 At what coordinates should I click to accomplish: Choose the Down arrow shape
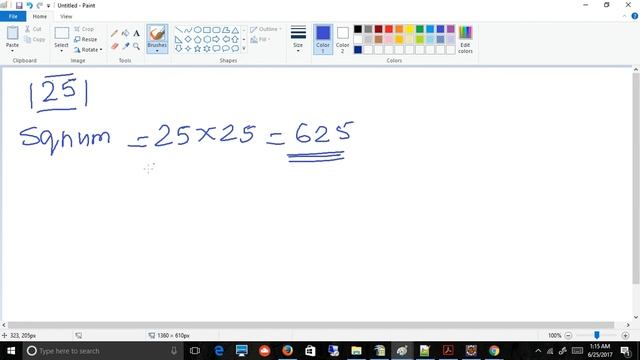point(179,49)
